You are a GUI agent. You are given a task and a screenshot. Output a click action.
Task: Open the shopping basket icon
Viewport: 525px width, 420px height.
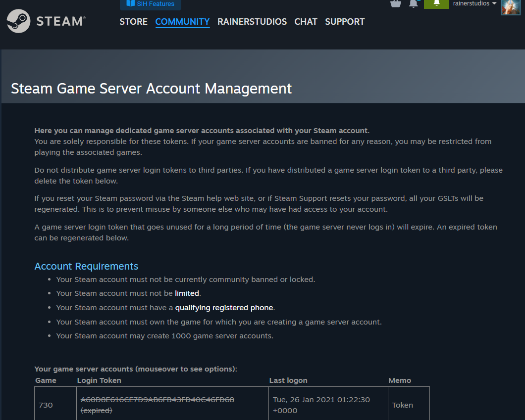(396, 3)
